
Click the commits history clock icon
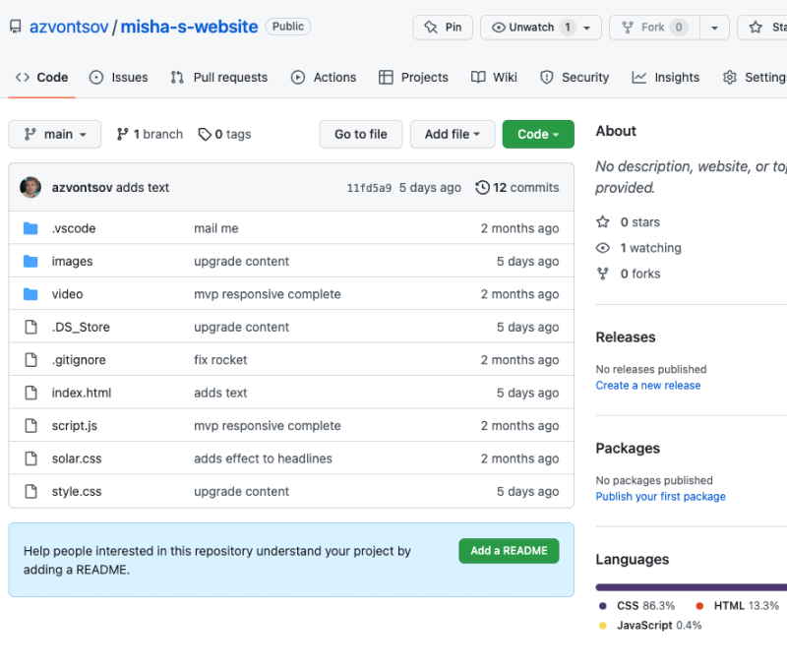[482, 187]
